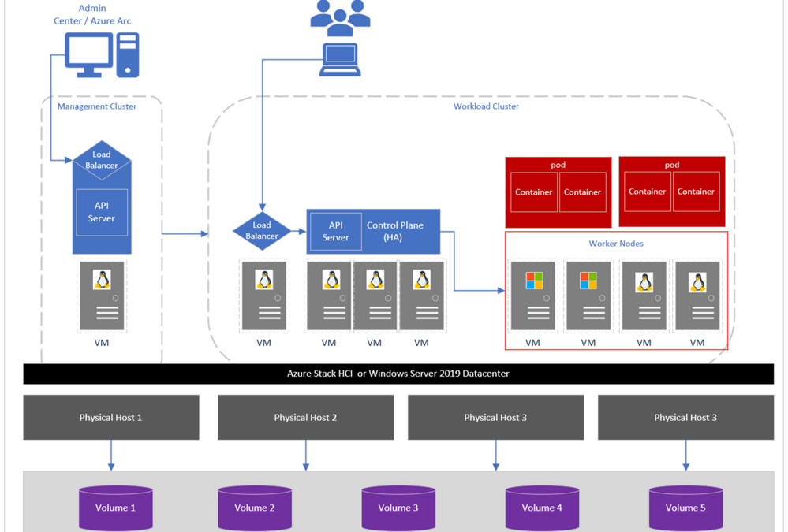Select the first Windows worker node VM
The height and width of the screenshot is (532, 788).
[533, 296]
